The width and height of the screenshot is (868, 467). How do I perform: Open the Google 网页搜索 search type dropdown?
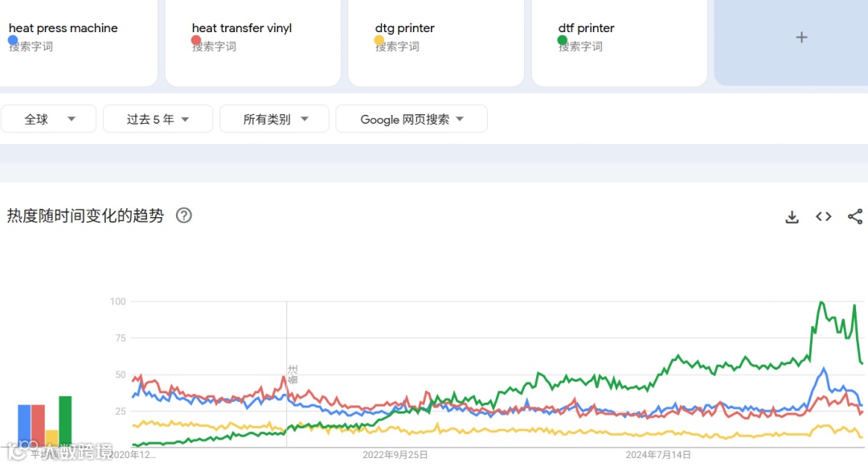click(411, 119)
